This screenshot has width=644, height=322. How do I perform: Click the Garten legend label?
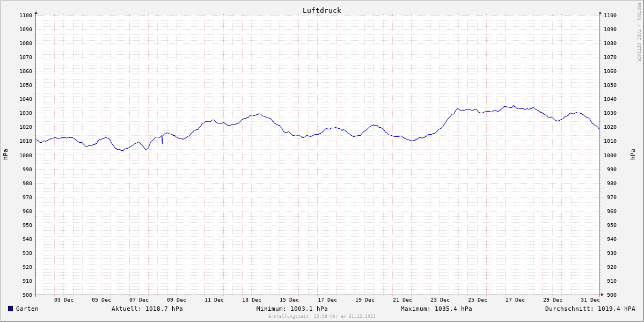[x=27, y=309]
